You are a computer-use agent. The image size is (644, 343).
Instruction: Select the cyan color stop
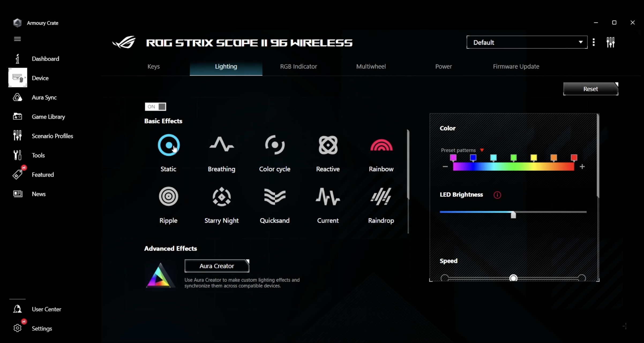pyautogui.click(x=493, y=158)
